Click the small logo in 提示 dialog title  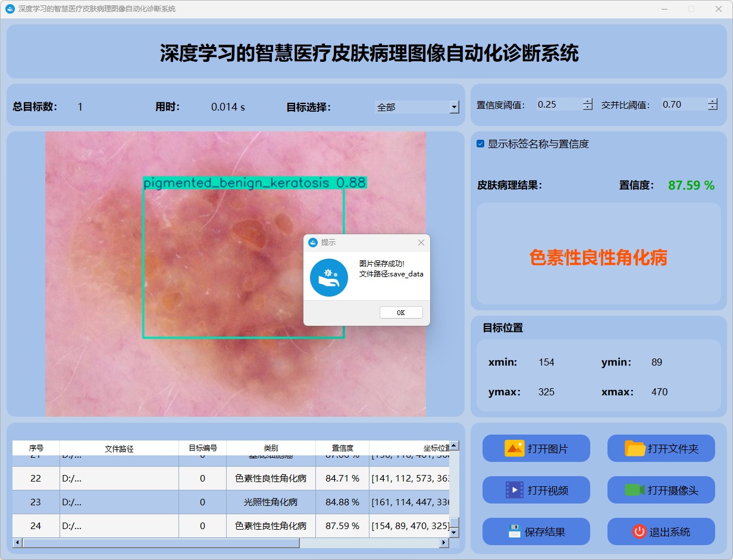pyautogui.click(x=313, y=243)
